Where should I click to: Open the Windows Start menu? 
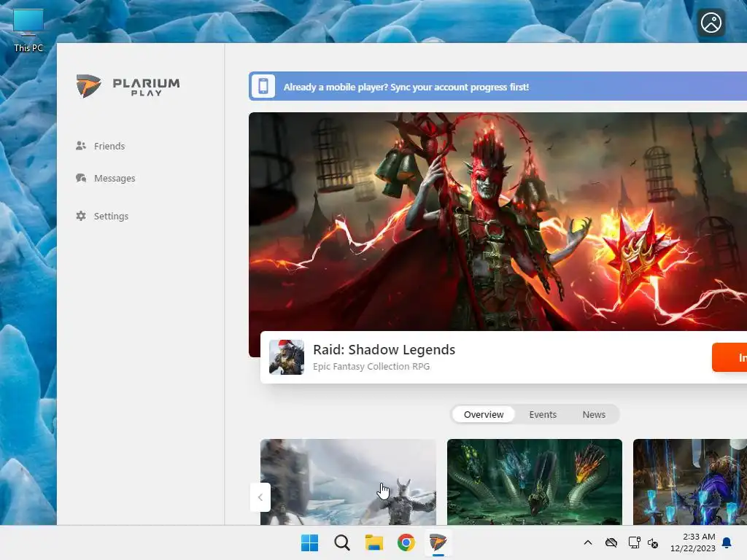click(309, 542)
